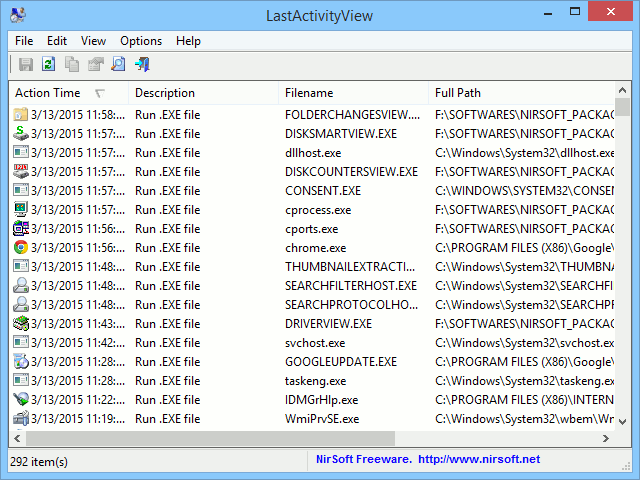640x480 pixels.
Task: Click the DISKSMARTVIEW.EXE row icon
Action: point(21,133)
